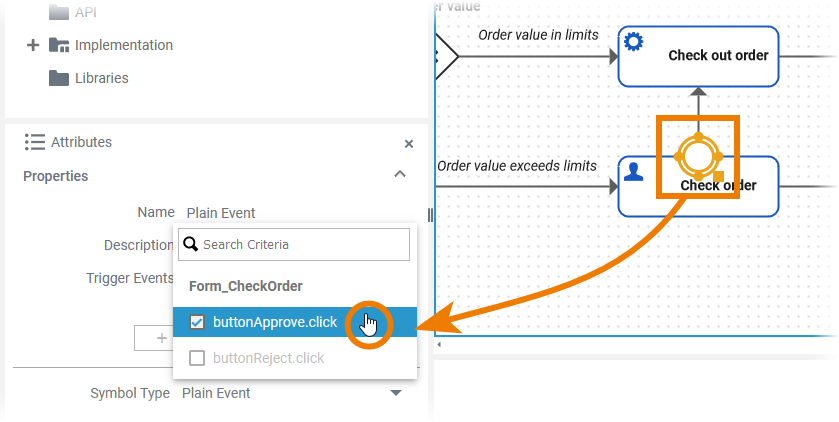The height and width of the screenshot is (422, 839).
Task: Click the plus button under Trigger Events
Action: pos(160,339)
